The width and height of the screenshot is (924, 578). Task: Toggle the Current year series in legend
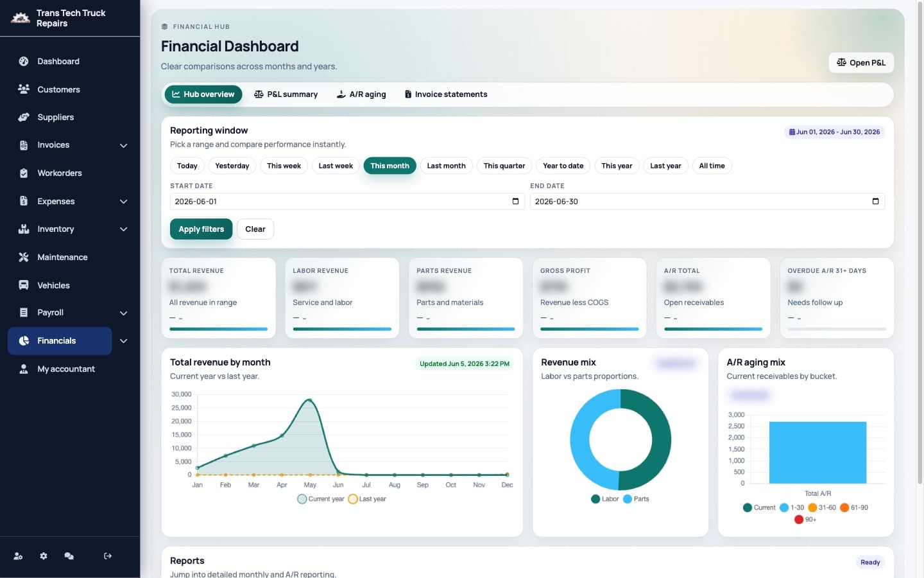click(321, 499)
